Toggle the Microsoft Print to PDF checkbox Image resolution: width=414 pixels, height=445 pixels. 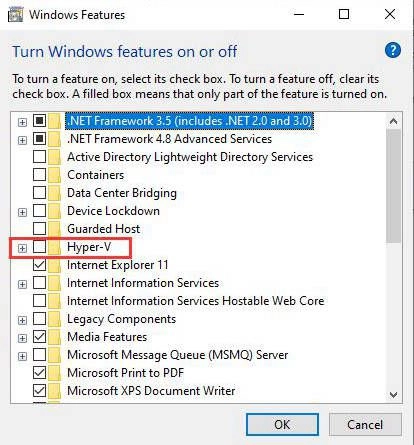(39, 373)
